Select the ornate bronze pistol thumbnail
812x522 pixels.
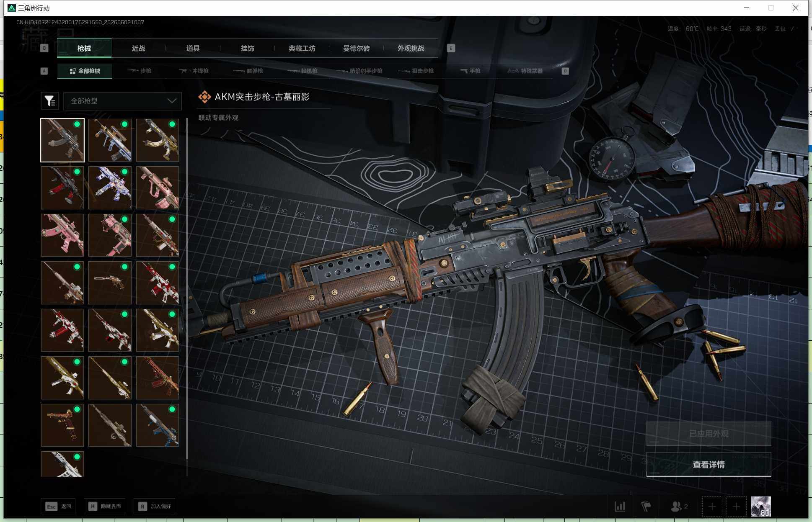point(62,425)
